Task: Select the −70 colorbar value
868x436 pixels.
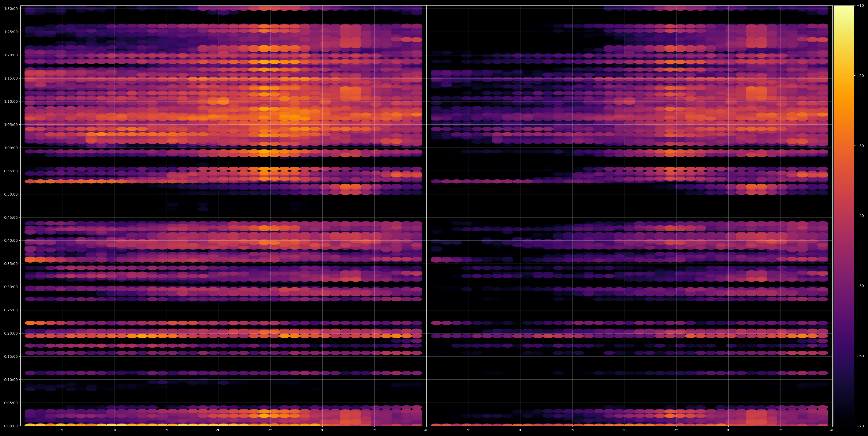Action: [x=860, y=426]
